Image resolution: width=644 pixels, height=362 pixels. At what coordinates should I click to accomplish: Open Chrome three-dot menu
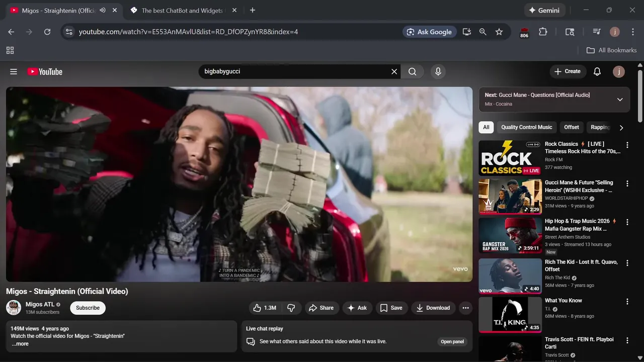pyautogui.click(x=632, y=32)
